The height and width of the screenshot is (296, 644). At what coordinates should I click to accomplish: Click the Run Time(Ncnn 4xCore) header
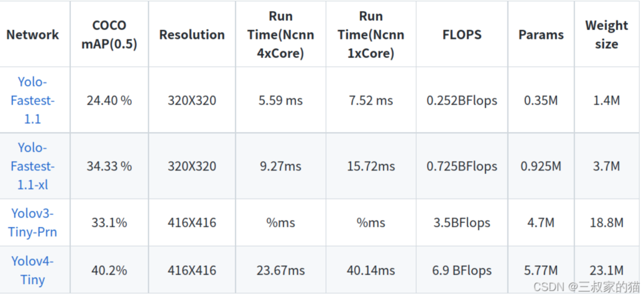(x=280, y=35)
